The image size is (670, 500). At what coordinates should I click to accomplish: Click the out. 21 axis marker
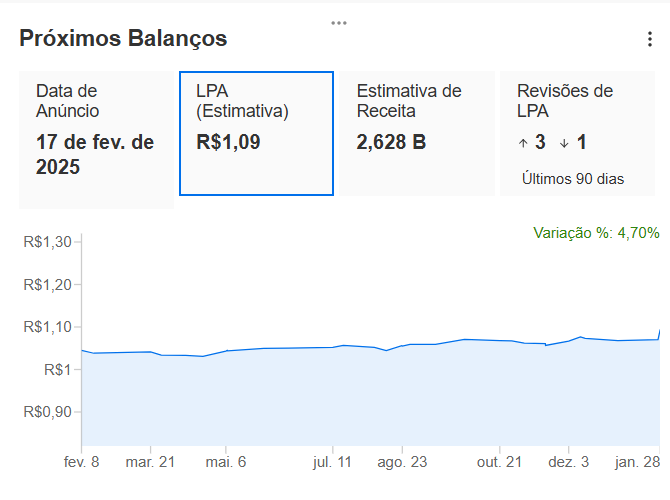coord(500,462)
